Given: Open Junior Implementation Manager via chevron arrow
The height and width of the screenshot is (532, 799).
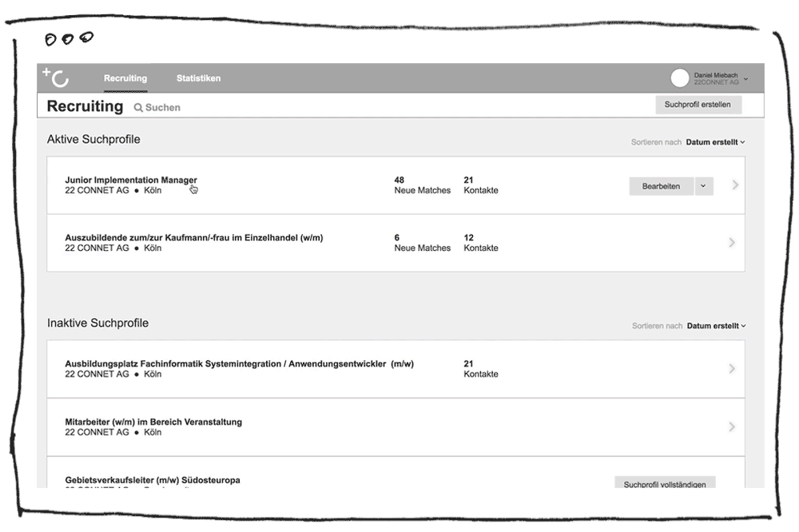Looking at the screenshot, I should tap(735, 185).
